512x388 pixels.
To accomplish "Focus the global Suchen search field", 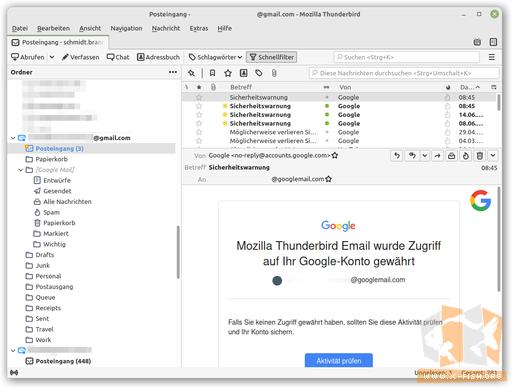I will pos(406,57).
